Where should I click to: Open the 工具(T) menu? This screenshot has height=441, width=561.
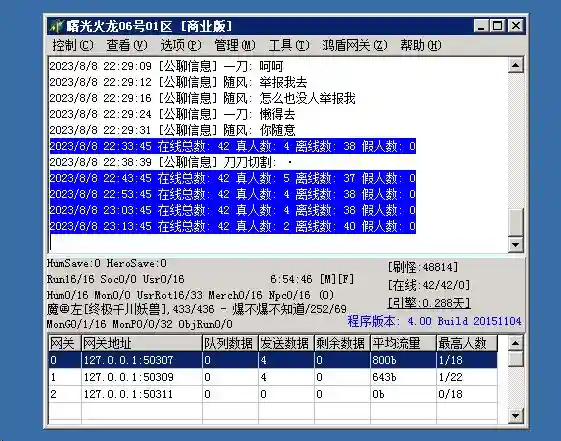click(289, 45)
